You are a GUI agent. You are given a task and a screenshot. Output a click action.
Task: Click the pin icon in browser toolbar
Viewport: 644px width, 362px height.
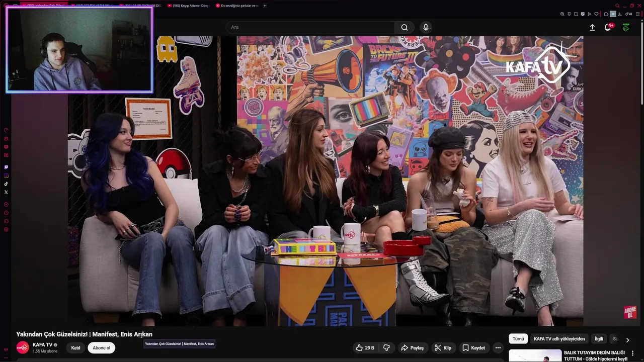(569, 14)
